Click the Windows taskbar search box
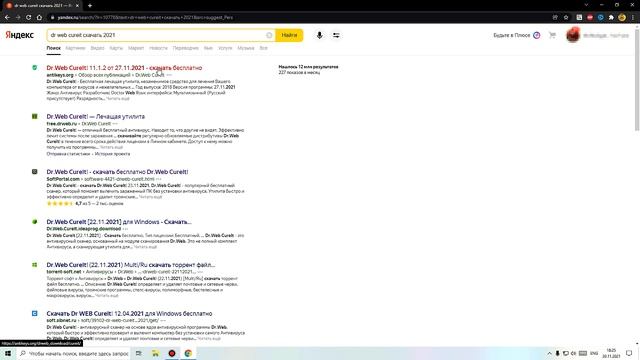The height and width of the screenshot is (360, 640). tap(74, 353)
